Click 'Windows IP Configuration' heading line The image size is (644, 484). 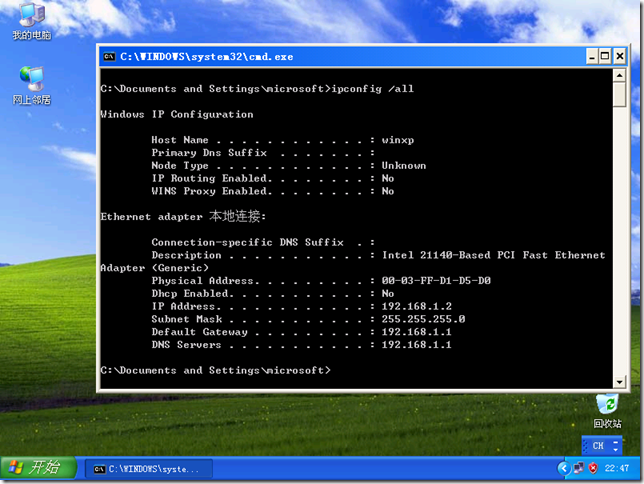[177, 114]
